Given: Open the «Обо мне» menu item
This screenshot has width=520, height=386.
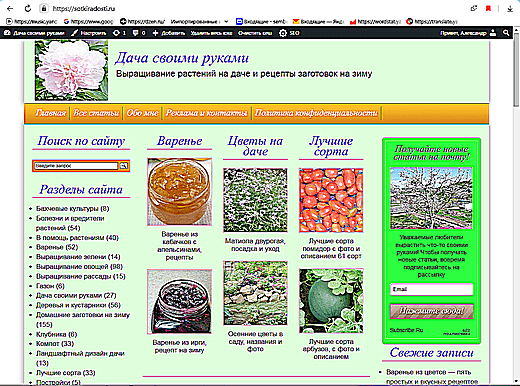Looking at the screenshot, I should click(x=142, y=113).
